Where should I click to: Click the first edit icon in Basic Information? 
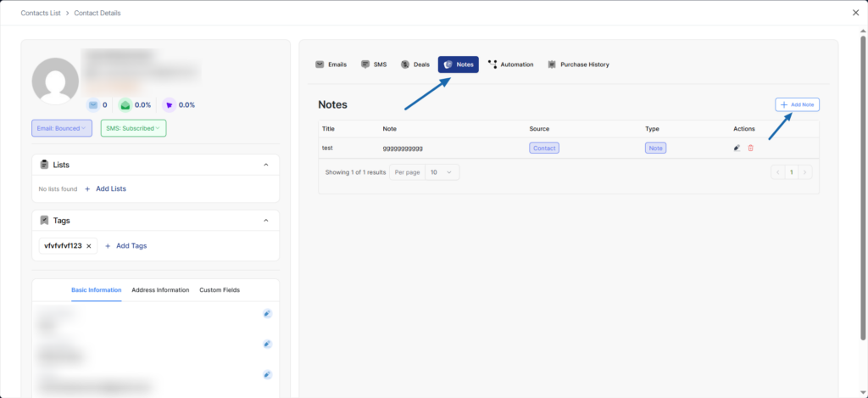point(267,313)
